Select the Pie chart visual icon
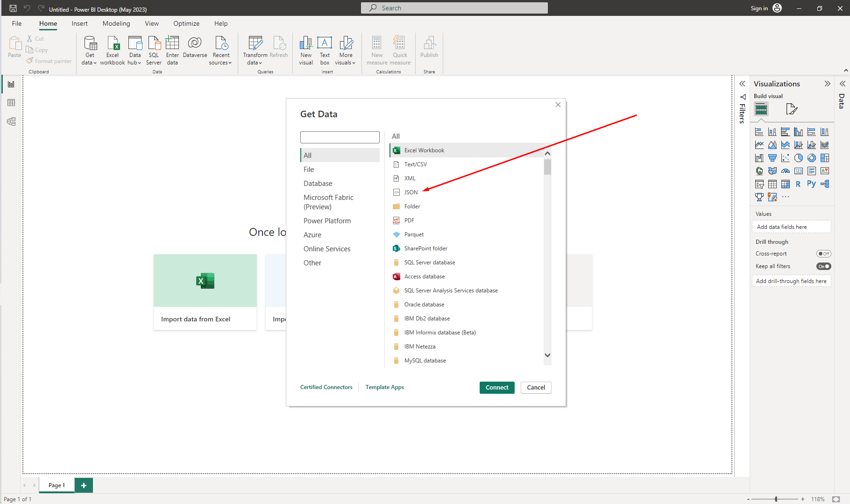 click(799, 158)
